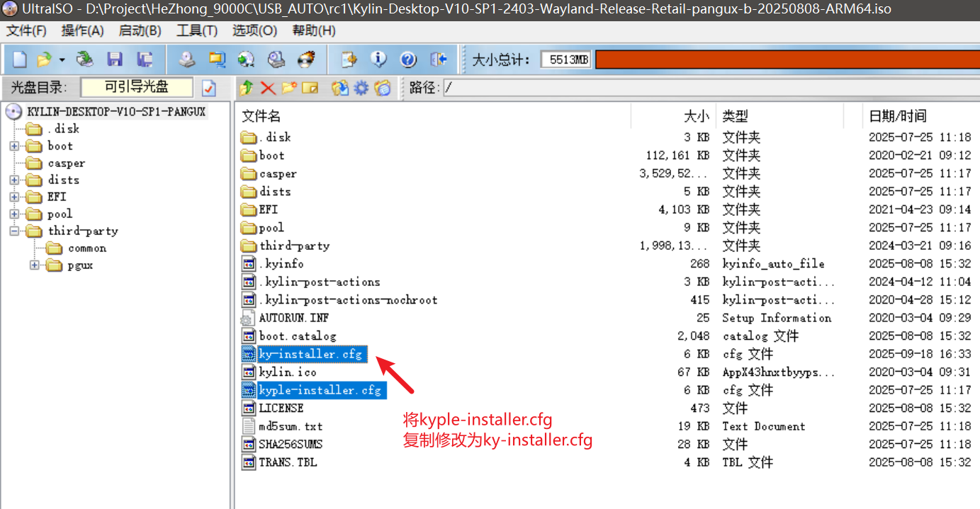The image size is (980, 509).
Task: Open the 文件(F) menu
Action: coord(26,30)
